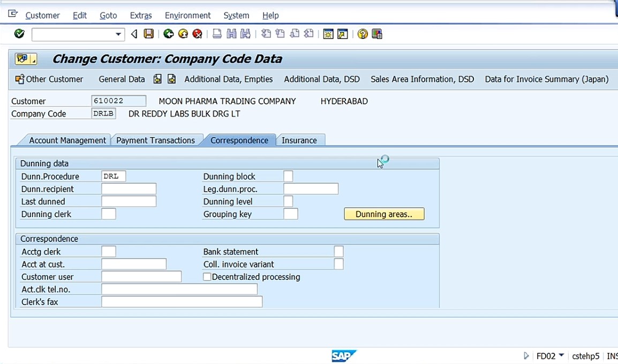The height and width of the screenshot is (364, 618).
Task: Switch to the Account Management tab
Action: 67,140
